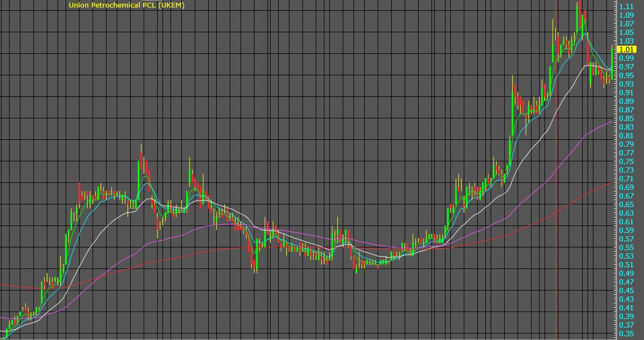The image size is (644, 340).
Task: Click the 0.89 price axis label
Action: click(x=626, y=101)
